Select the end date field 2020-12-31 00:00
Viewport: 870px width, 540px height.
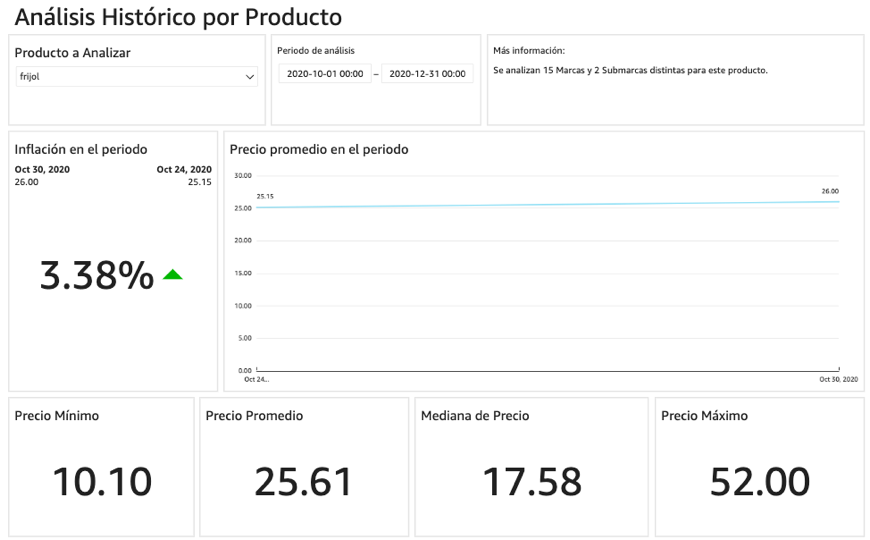(x=427, y=74)
